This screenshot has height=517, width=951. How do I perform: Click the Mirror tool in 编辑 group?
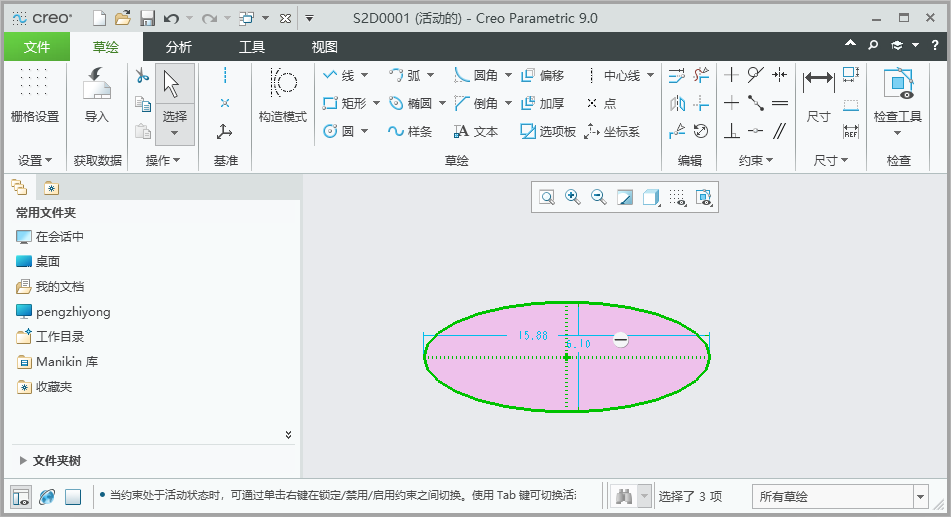[x=677, y=104]
